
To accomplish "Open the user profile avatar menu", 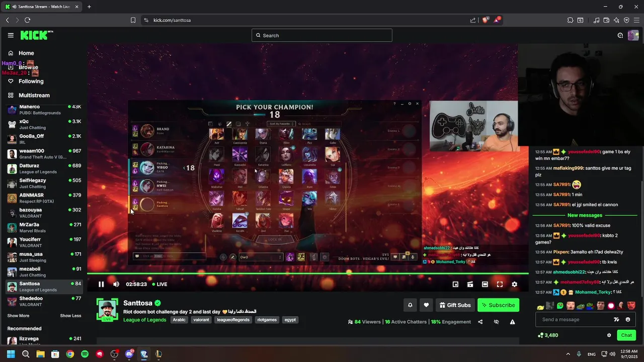I will [633, 35].
